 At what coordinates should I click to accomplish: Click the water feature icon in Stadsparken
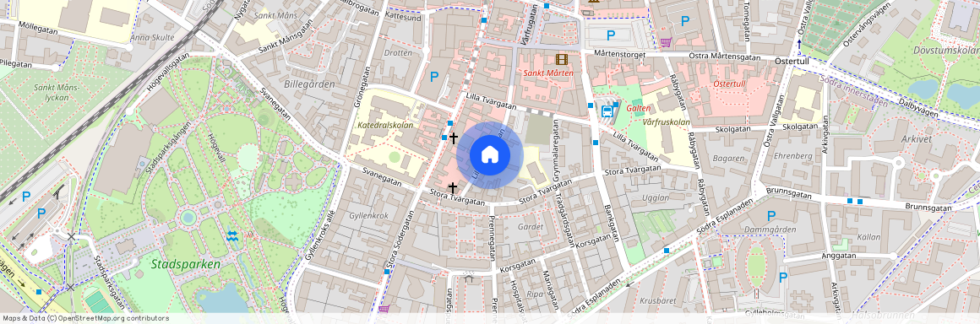(x=232, y=236)
